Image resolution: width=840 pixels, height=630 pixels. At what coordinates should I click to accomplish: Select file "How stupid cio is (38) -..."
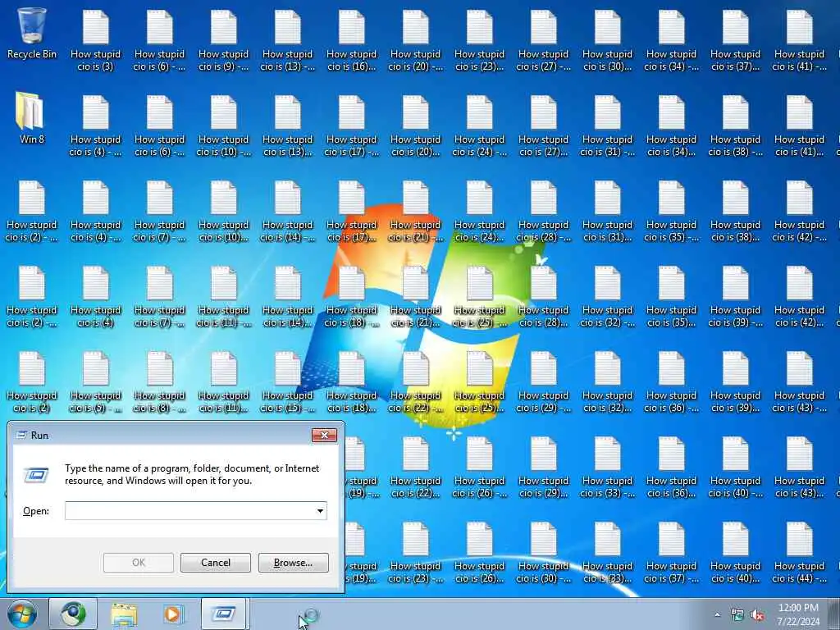(735, 126)
